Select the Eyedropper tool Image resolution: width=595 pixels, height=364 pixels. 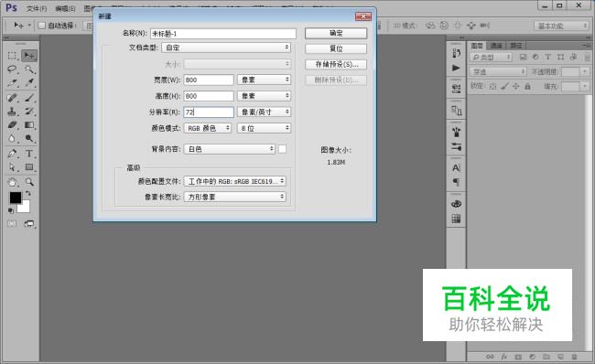pos(29,83)
